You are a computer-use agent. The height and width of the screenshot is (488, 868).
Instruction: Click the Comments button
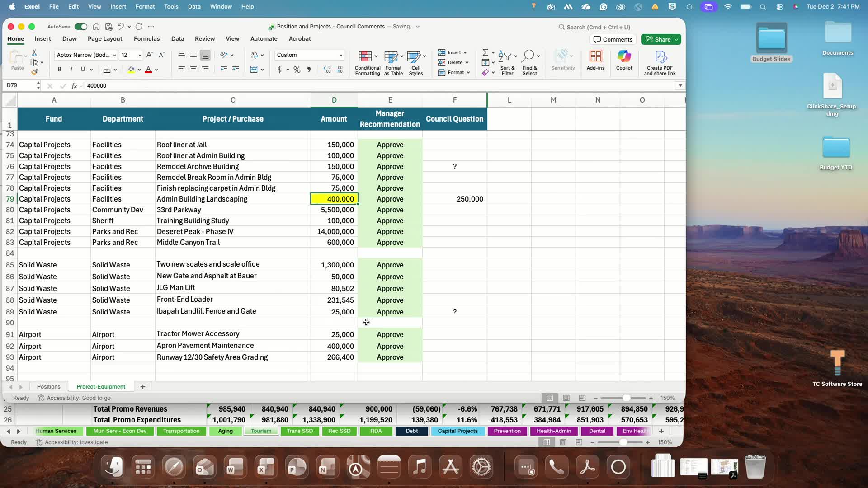coord(613,40)
